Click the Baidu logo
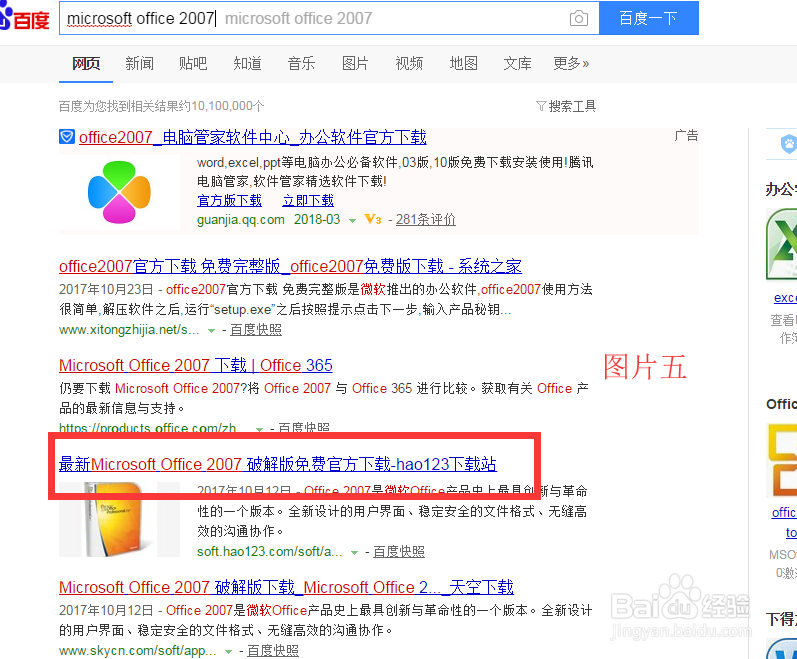Screen dimensions: 797x659 point(24,18)
